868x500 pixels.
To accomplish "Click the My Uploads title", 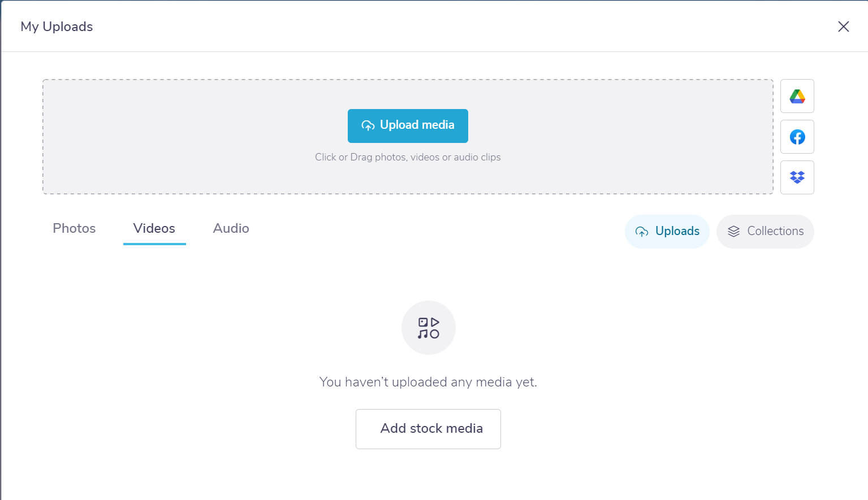I will pyautogui.click(x=56, y=26).
